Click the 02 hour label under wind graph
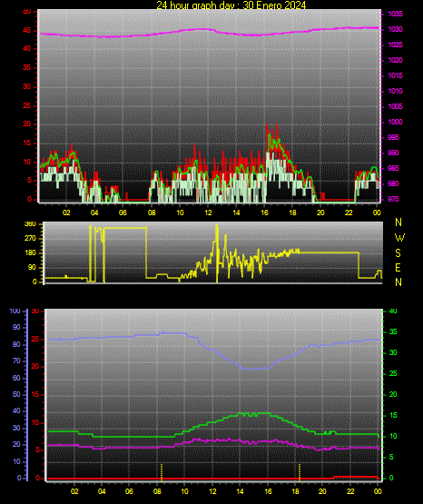The height and width of the screenshot is (504, 423). tap(66, 212)
